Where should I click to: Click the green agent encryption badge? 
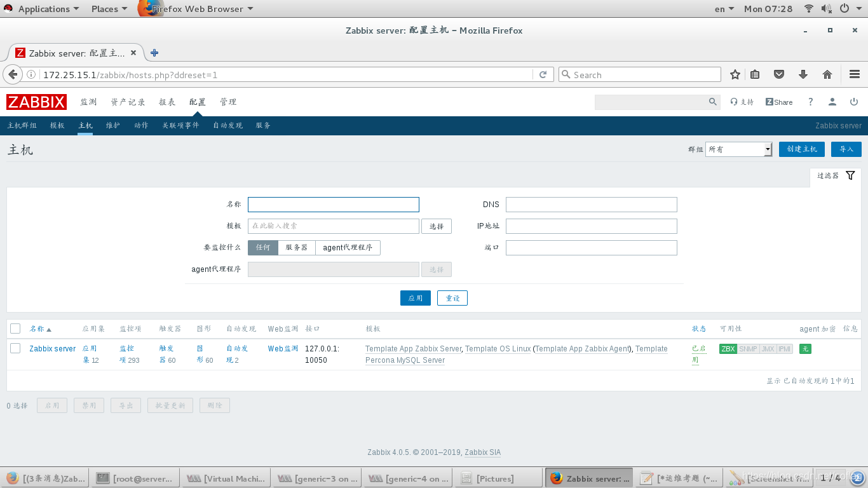805,349
